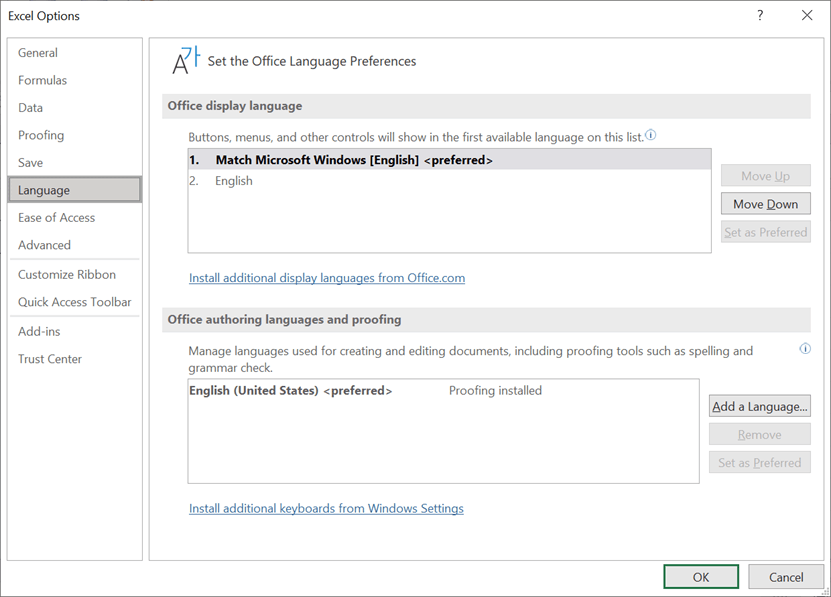Click the Proofing installed status text
This screenshot has height=597, width=831.
[x=496, y=391]
